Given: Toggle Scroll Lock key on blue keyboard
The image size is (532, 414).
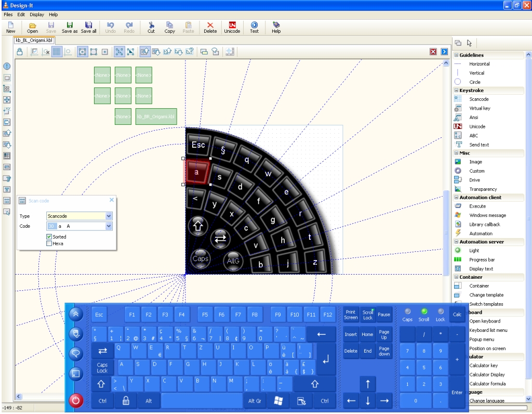Looking at the screenshot, I should 368,315.
